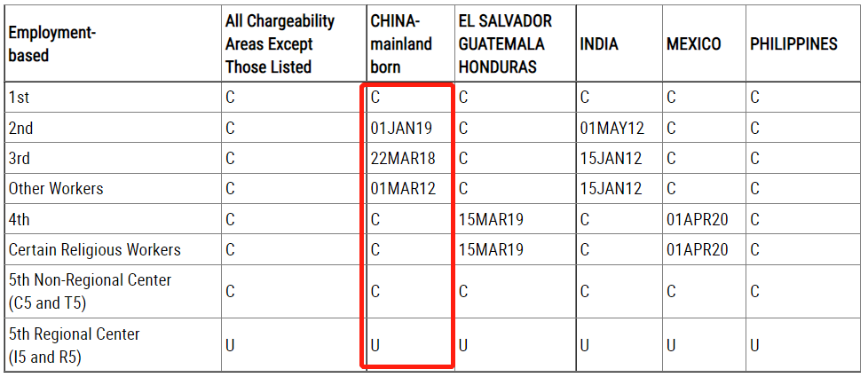The image size is (868, 377).
Task: Click the Certain Religious Workers row label
Action: [x=95, y=249]
